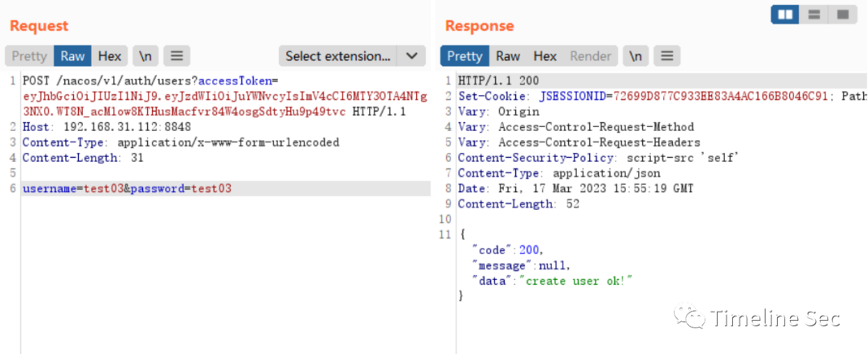The image size is (868, 354).
Task: Click the Request panel title
Action: tap(39, 26)
